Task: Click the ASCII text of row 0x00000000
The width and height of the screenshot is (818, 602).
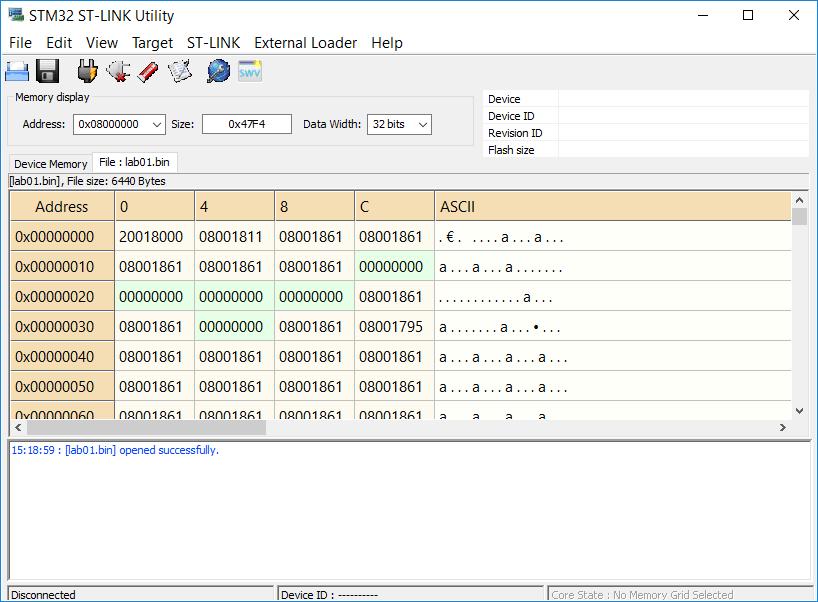Action: point(501,238)
